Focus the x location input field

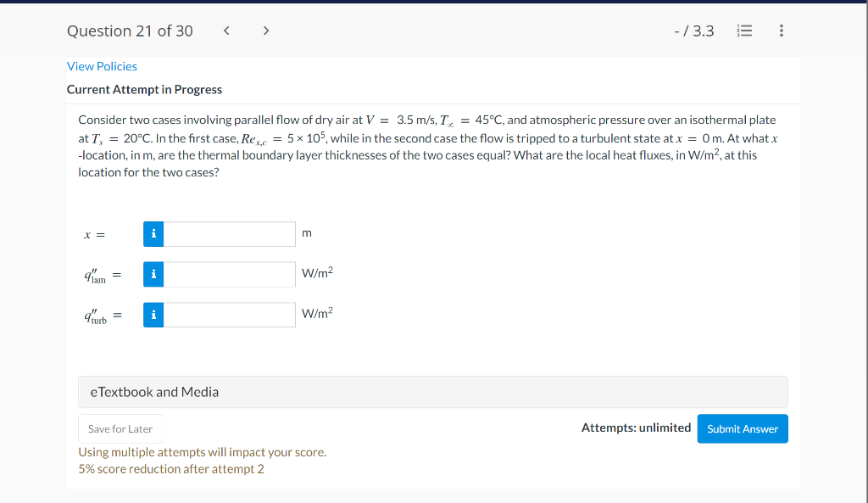(229, 234)
